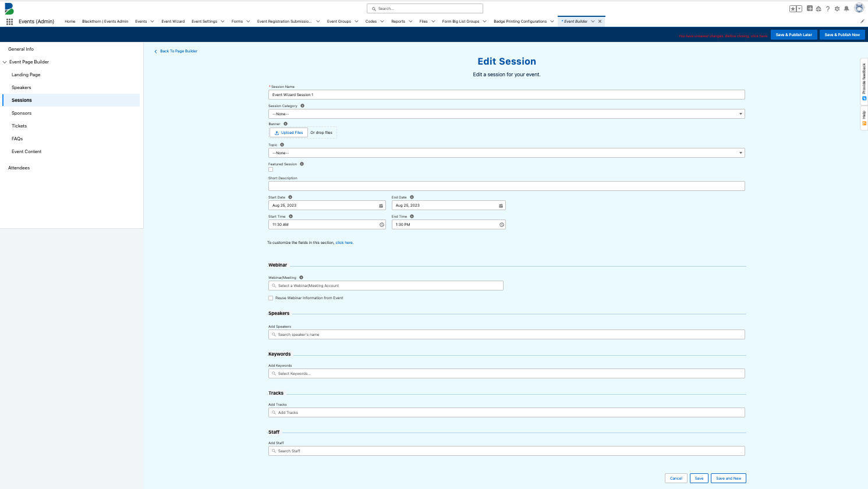Select Speakers in the sidebar
868x489 pixels.
pyautogui.click(x=22, y=88)
